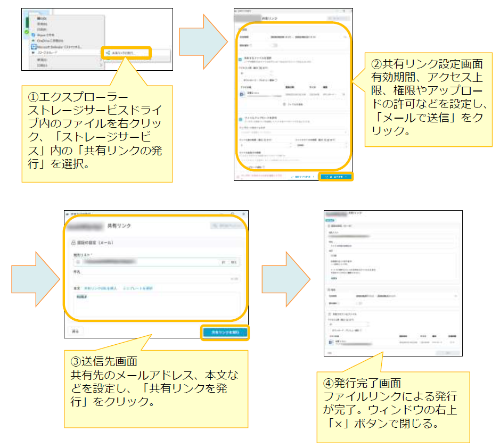Click the link-style button left of メールで送信
Image resolution: width=500 pixels, height=448 pixels.
point(302,177)
